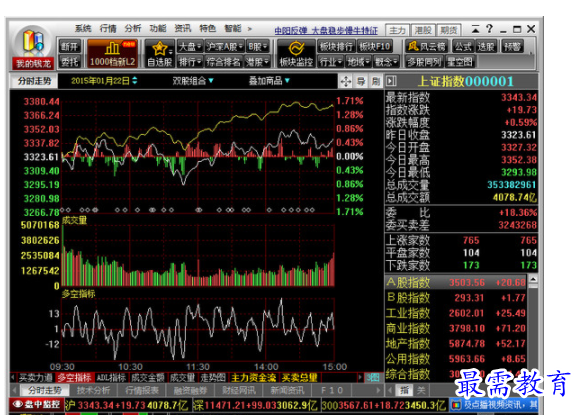Image resolution: width=579 pixels, height=415 pixels.
Task: Open the 特色 menu
Action: coord(208,28)
